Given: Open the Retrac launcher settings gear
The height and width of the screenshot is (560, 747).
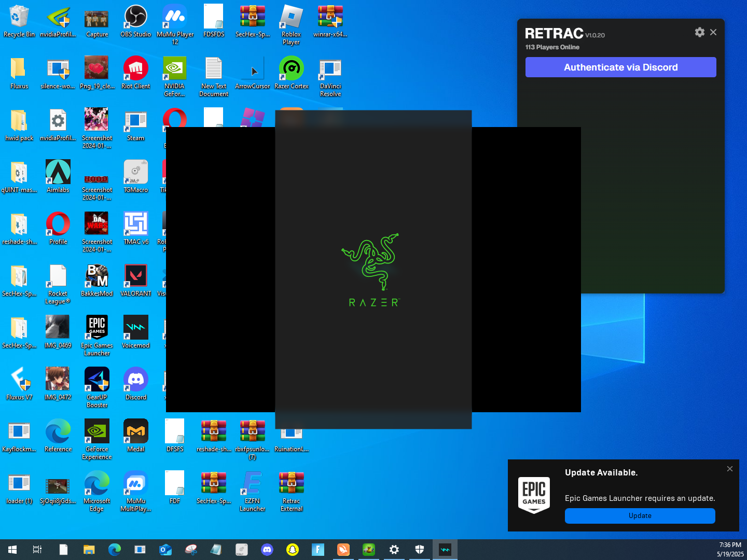Looking at the screenshot, I should 699,32.
